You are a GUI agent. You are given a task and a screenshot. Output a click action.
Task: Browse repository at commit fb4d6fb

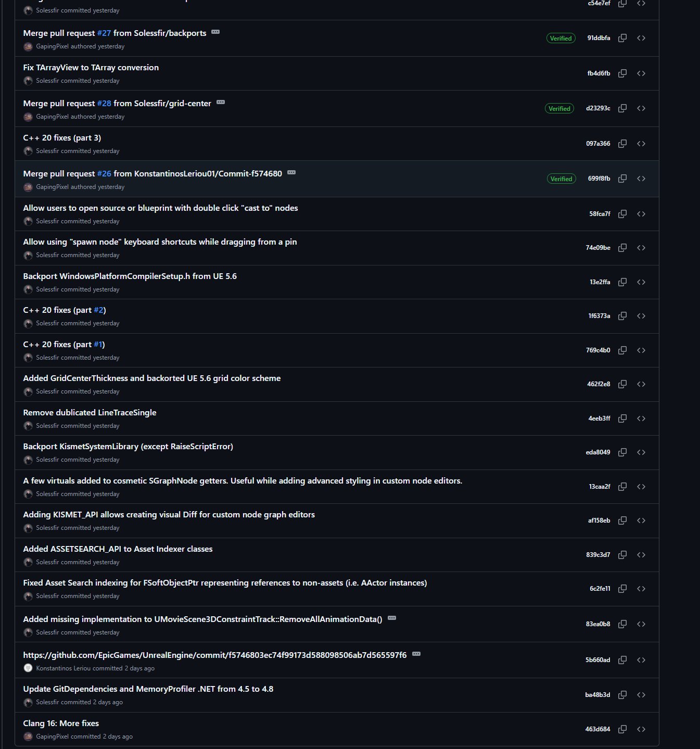click(641, 73)
